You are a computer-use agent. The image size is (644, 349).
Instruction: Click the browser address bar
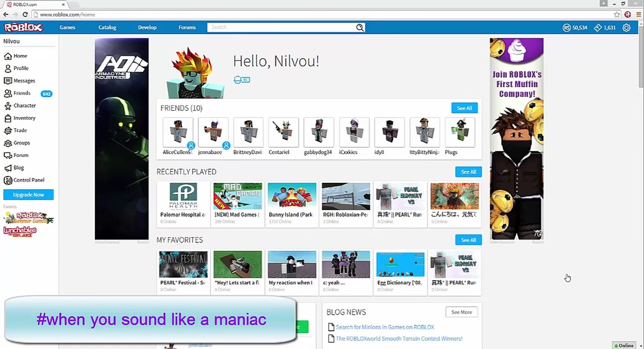point(324,15)
